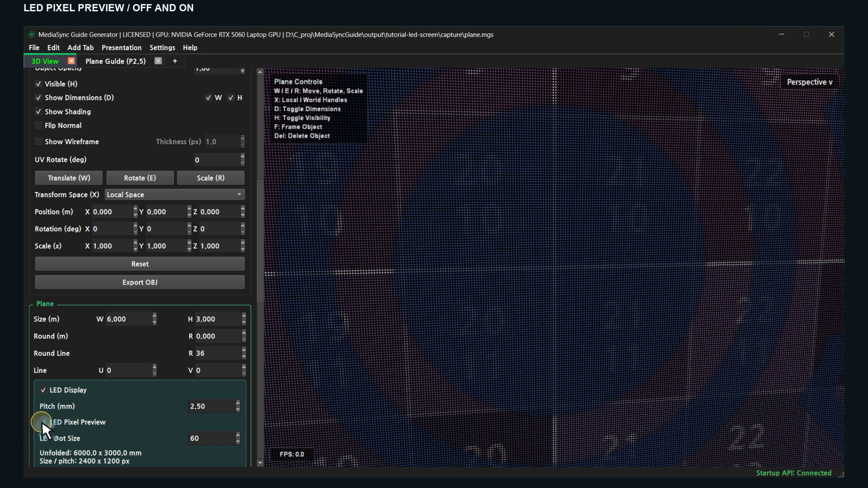868x488 pixels.
Task: Open the Perspective view dropdown
Action: pyautogui.click(x=809, y=82)
